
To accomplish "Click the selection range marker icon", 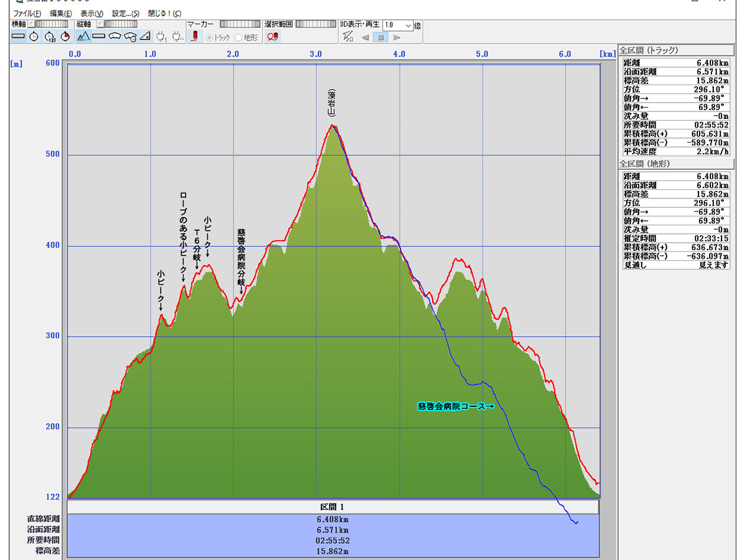I will point(272,37).
